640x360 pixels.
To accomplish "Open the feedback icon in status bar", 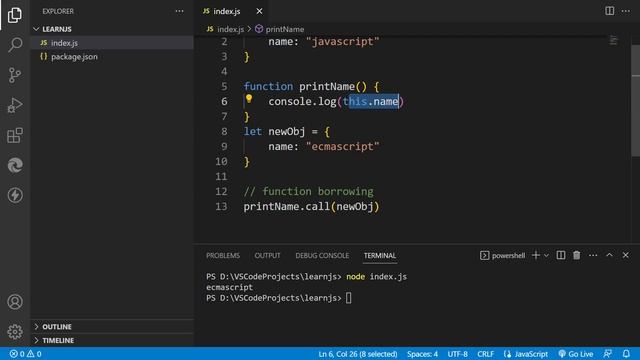I will [607, 354].
